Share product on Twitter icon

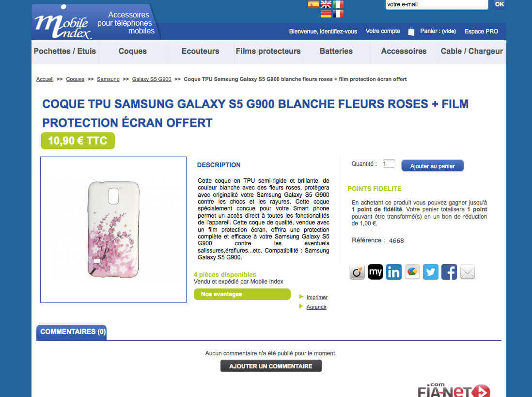[431, 272]
